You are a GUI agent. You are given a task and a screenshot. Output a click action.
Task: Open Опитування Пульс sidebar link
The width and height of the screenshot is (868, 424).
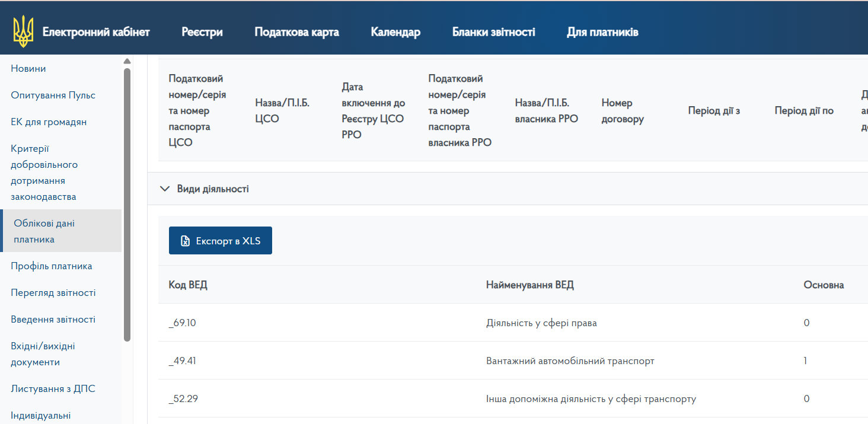pyautogui.click(x=53, y=95)
